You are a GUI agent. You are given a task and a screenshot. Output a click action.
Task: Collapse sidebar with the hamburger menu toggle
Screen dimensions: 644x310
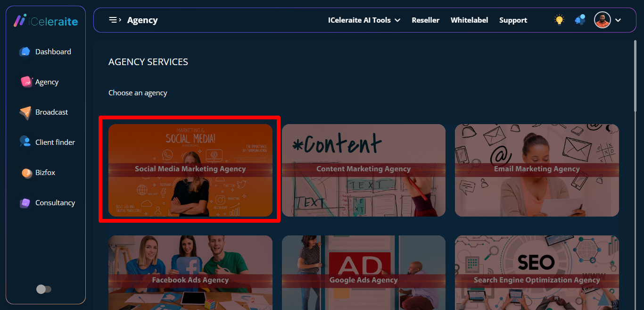tap(115, 20)
